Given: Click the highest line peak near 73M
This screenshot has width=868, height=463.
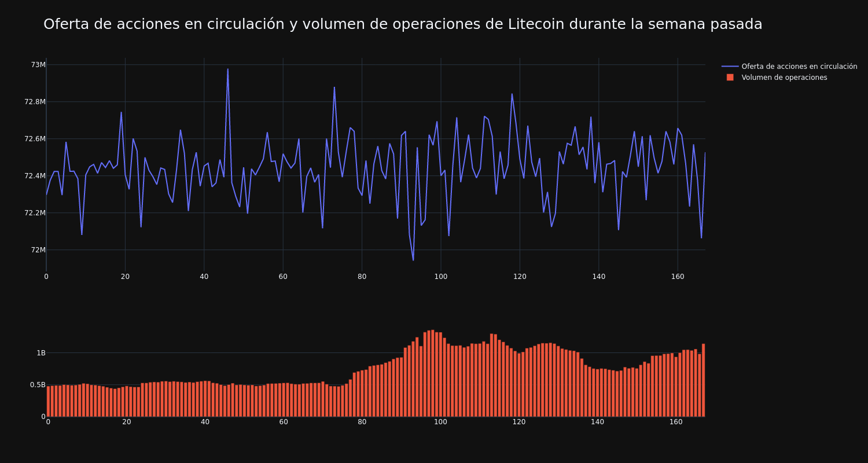Looking at the screenshot, I should (x=227, y=69).
